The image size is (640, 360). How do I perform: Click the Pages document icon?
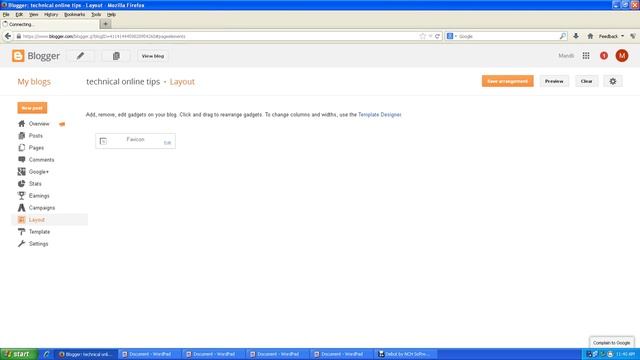coord(22,148)
